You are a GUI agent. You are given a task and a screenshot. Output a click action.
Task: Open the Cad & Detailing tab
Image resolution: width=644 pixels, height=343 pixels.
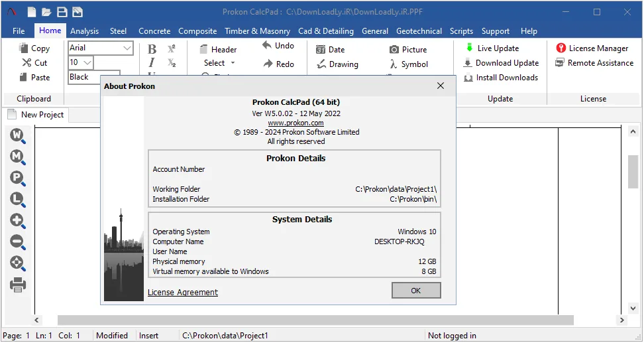(326, 31)
